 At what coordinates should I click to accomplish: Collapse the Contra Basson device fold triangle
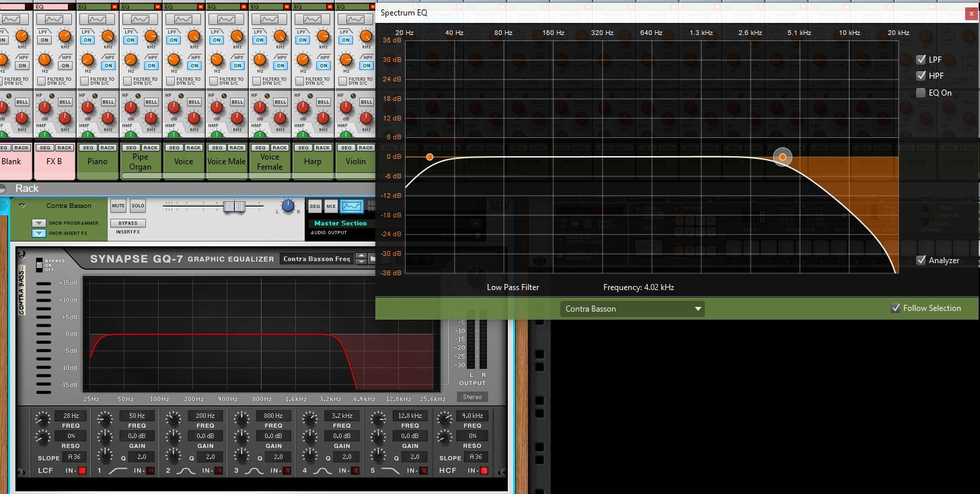click(22, 206)
